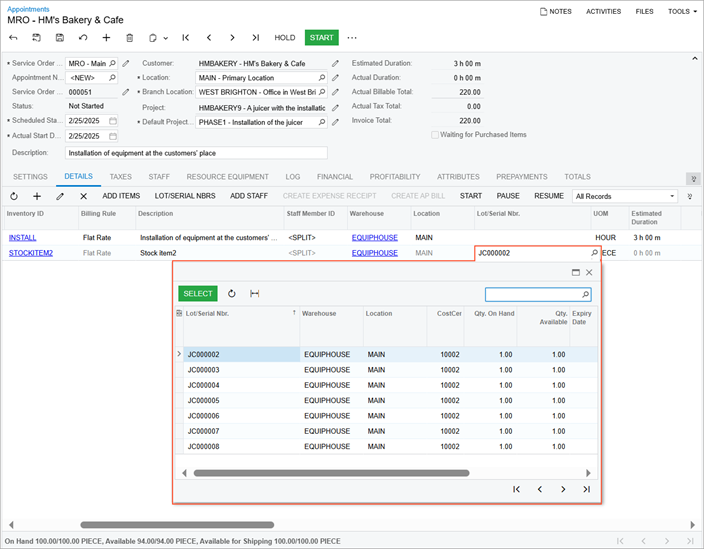Refresh the details grid
Screen dimensions: 704x549
point(14,196)
